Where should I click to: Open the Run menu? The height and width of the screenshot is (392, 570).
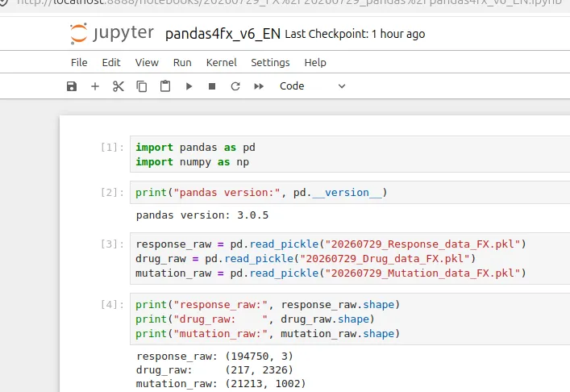click(x=182, y=63)
